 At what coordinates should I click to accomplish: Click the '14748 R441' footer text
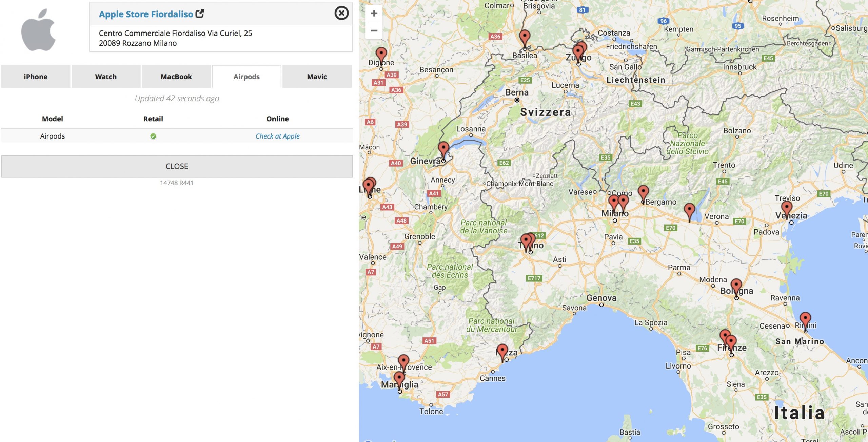pos(177,183)
